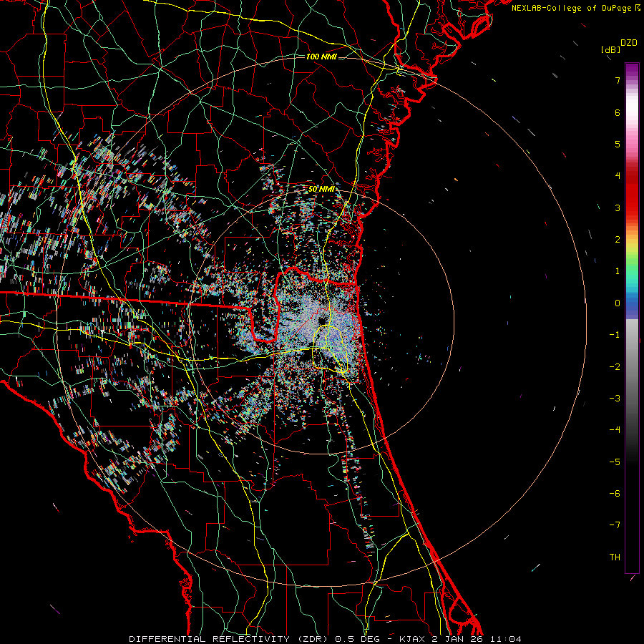This screenshot has height=644, width=644.
Task: Click the -1 value on the color scale
Action: pyautogui.click(x=615, y=335)
